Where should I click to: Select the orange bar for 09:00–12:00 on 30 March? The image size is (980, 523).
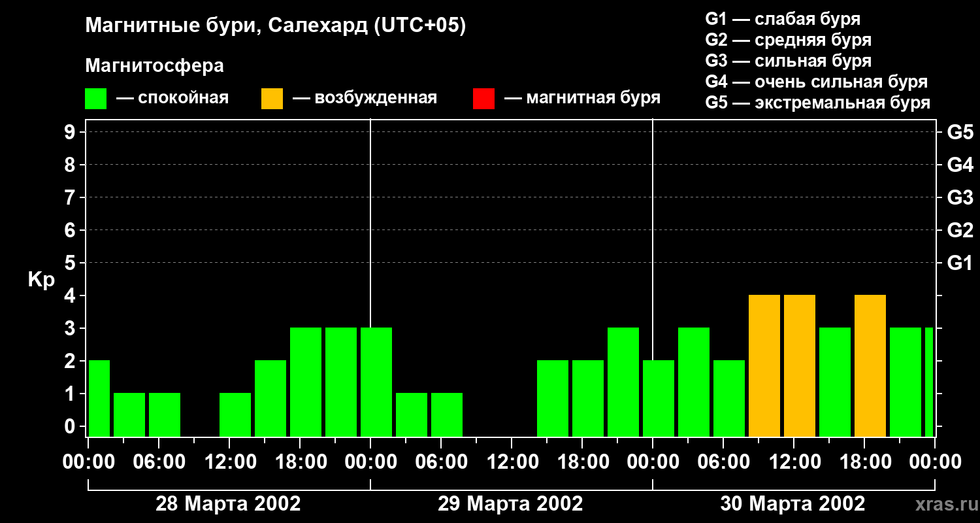764,366
